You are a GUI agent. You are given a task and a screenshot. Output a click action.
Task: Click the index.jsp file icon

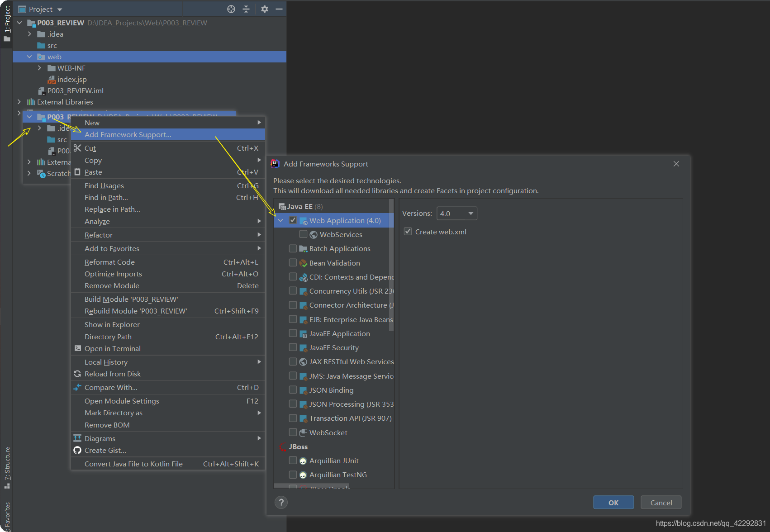(x=52, y=80)
